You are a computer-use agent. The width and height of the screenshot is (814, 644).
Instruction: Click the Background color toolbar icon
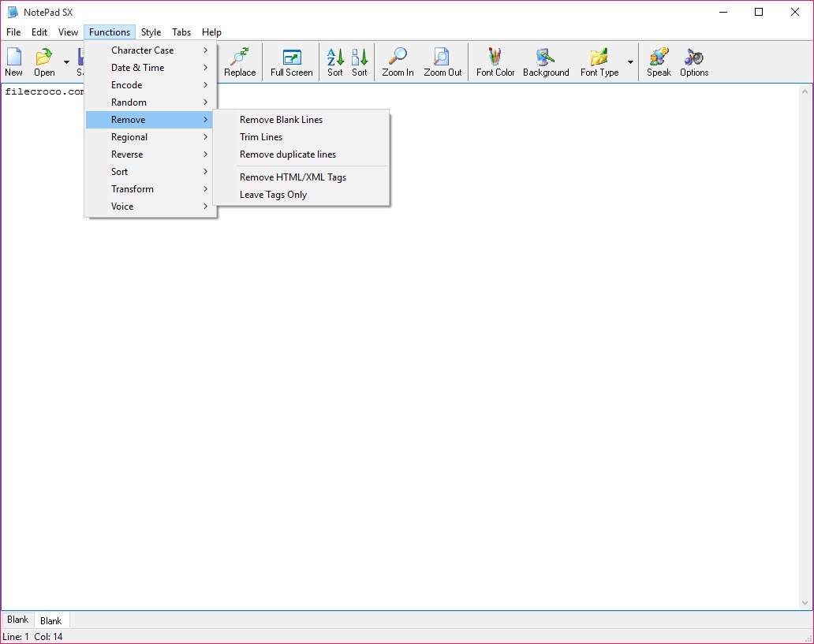click(546, 61)
